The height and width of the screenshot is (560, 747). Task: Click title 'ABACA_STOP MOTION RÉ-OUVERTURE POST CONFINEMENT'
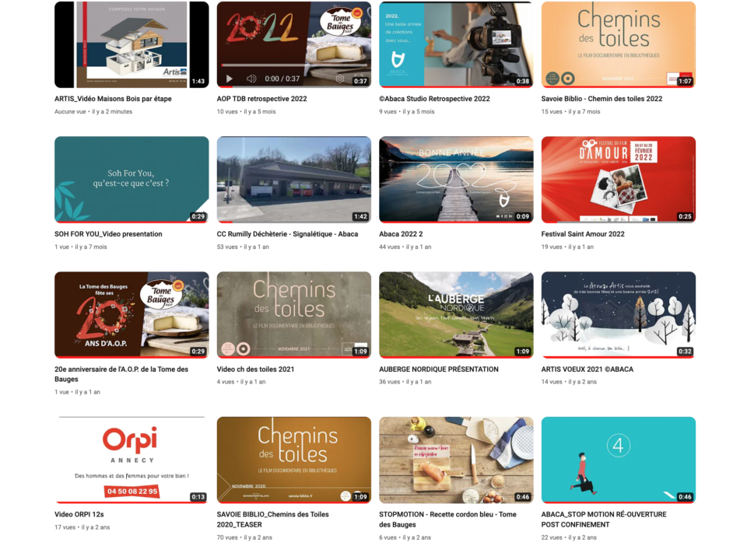tap(604, 520)
